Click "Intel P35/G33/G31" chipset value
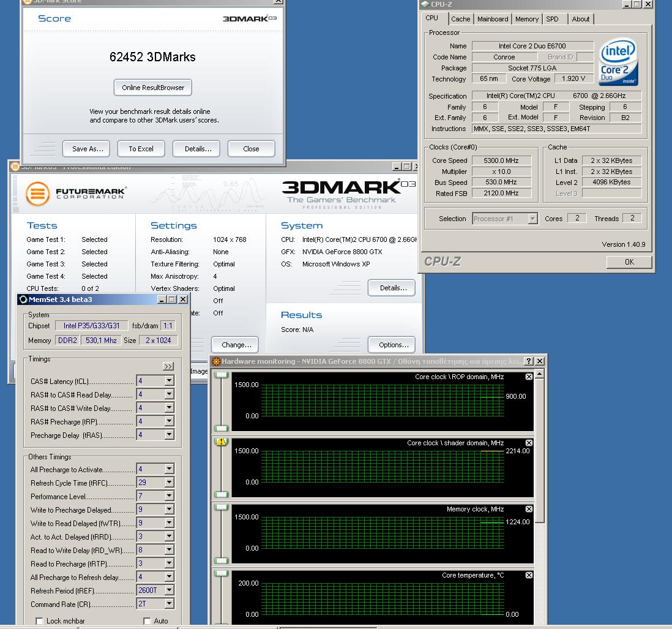This screenshot has height=629, width=672. pyautogui.click(x=91, y=325)
